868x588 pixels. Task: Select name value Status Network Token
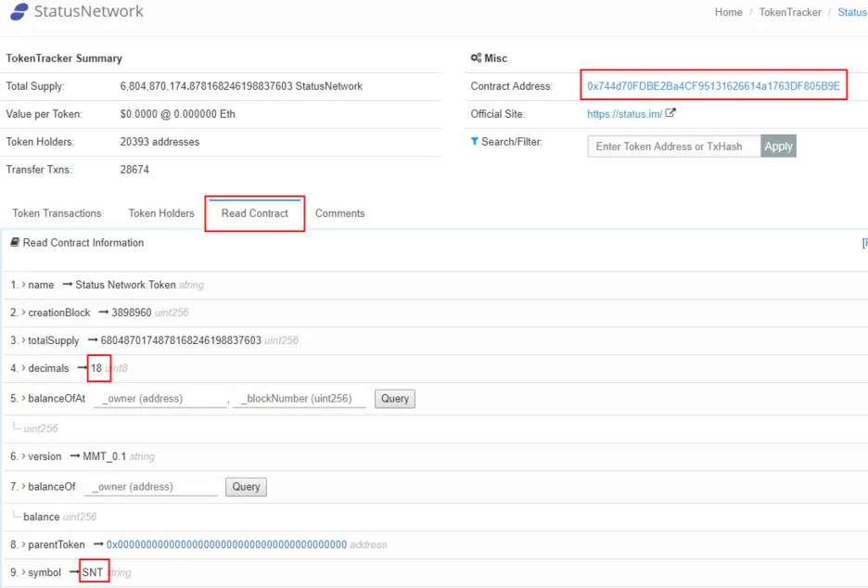(x=126, y=285)
